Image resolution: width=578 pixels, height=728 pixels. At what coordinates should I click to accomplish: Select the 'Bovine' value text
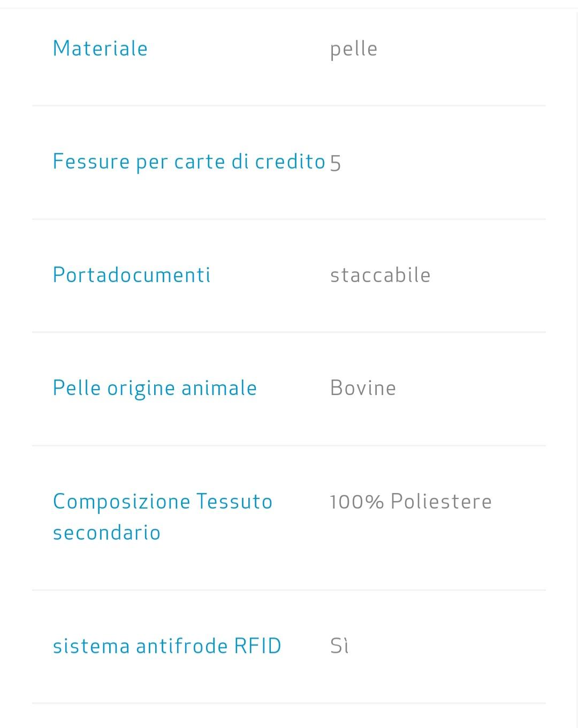(x=363, y=388)
